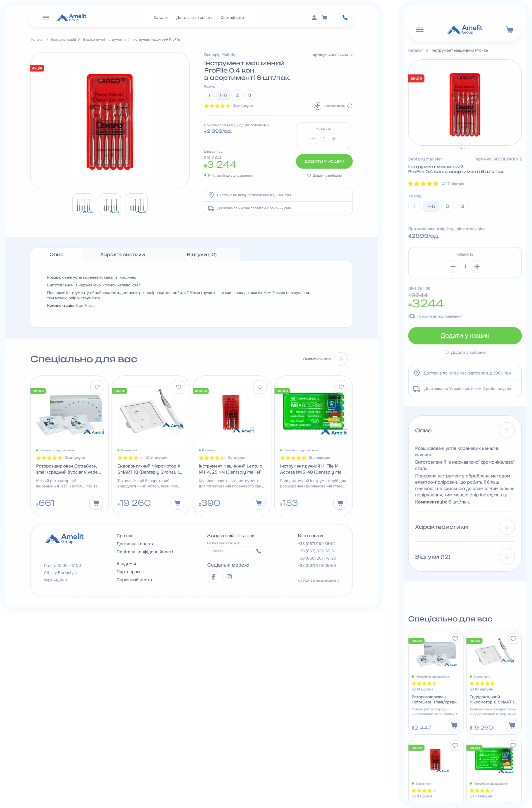
Task: Click first product thumbnail under main image
Action: pyautogui.click(x=83, y=204)
